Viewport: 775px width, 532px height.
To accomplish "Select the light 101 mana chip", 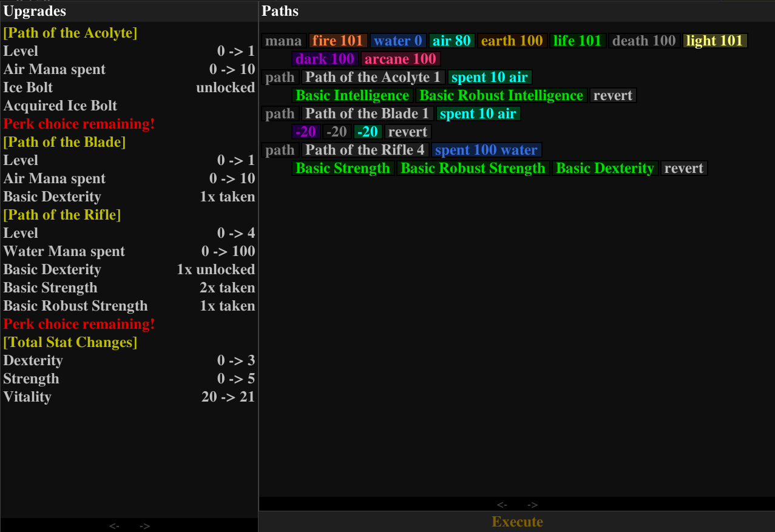I will 715,41.
